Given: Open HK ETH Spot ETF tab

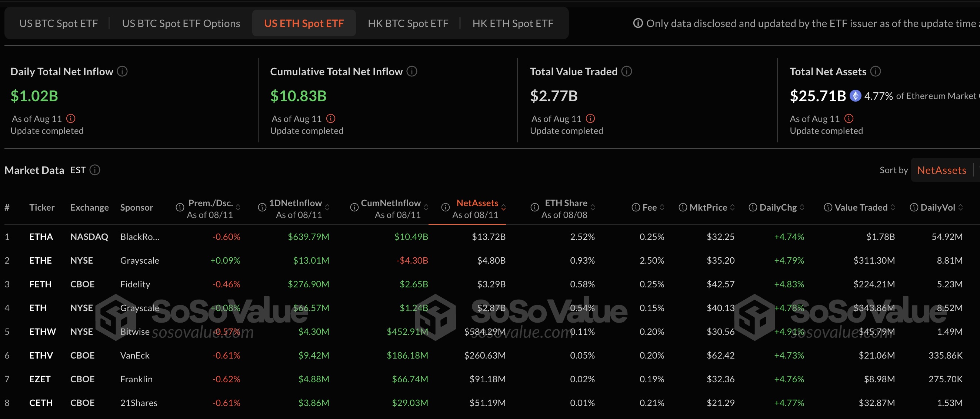Looking at the screenshot, I should [x=513, y=23].
